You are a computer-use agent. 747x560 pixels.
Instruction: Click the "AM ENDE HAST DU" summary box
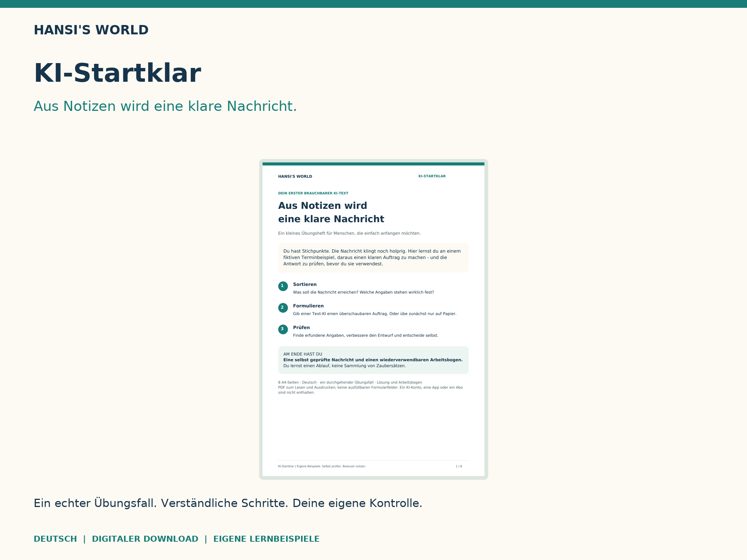[373, 360]
